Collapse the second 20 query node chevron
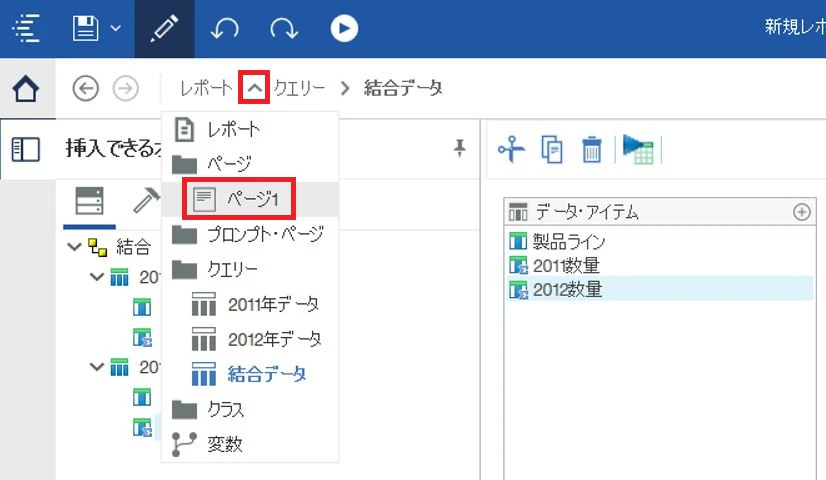826x480 pixels. click(97, 366)
